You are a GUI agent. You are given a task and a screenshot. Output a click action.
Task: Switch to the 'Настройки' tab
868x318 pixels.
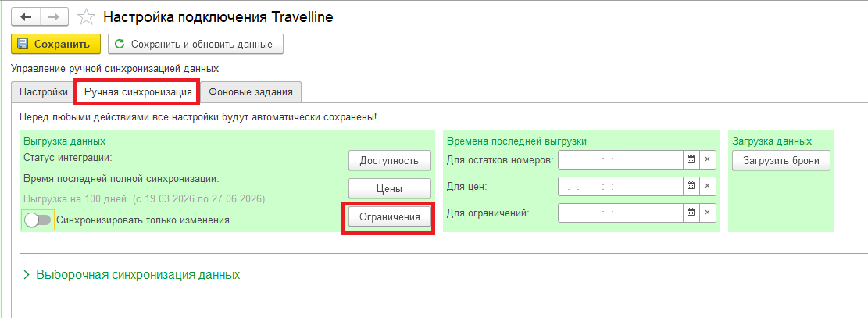[x=44, y=92]
